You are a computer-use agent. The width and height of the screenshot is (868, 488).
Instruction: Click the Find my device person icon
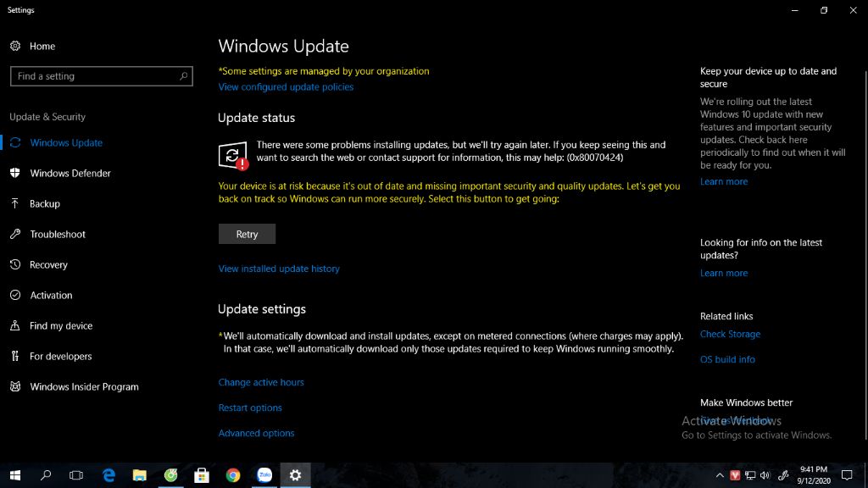click(x=15, y=325)
